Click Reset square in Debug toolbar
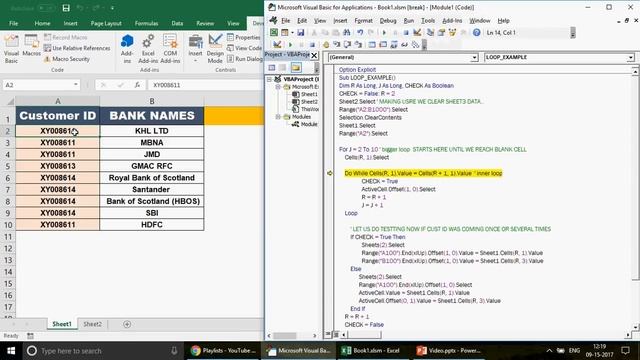The image size is (640, 360). pyautogui.click(x=312, y=44)
